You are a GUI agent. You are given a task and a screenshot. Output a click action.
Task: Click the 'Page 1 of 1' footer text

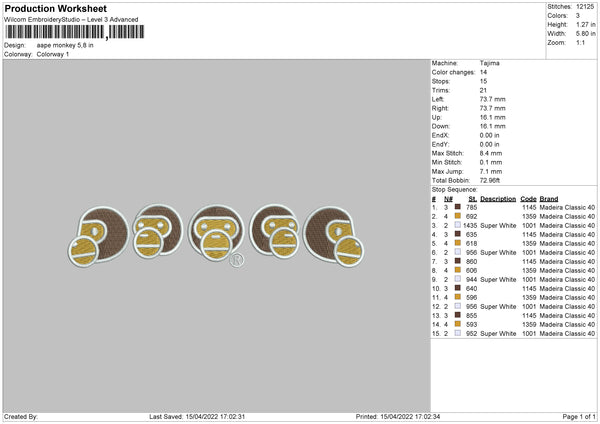pyautogui.click(x=579, y=416)
